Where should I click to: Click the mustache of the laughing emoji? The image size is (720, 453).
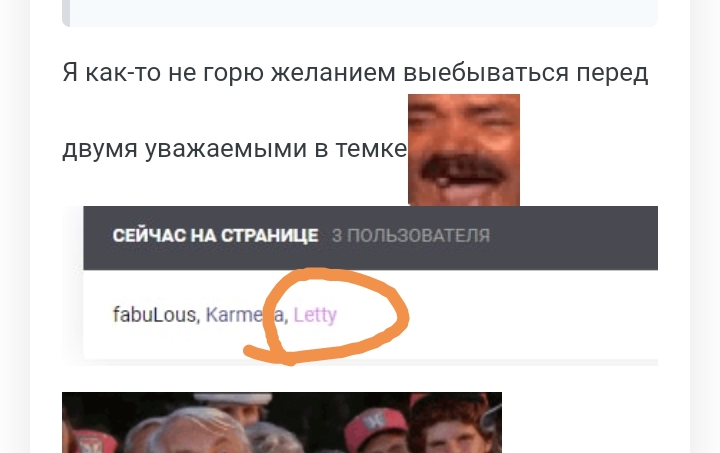tap(463, 170)
